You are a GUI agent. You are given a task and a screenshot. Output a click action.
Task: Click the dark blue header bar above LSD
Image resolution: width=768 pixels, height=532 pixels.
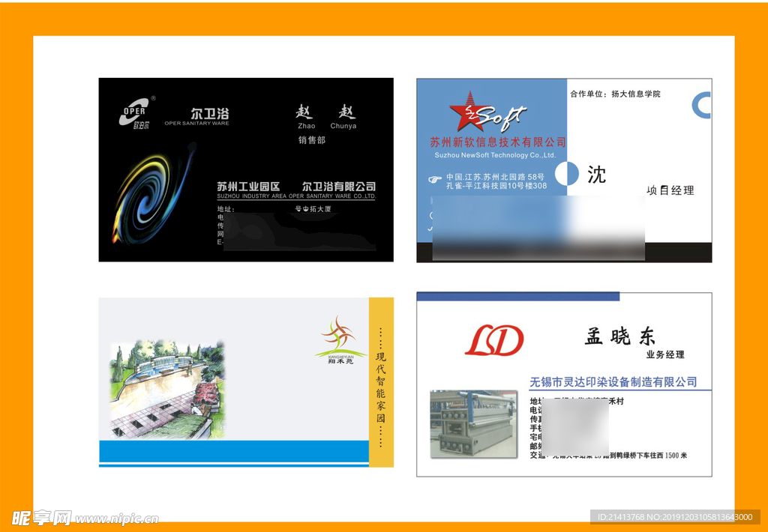[x=518, y=297]
